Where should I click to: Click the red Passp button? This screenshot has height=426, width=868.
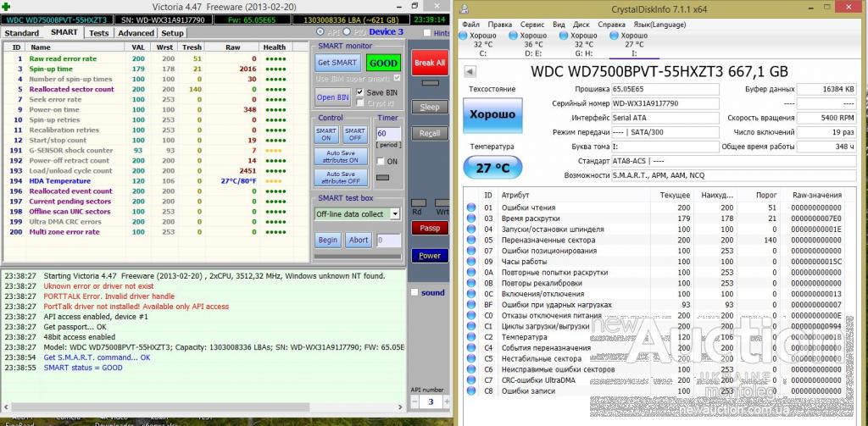(x=430, y=228)
